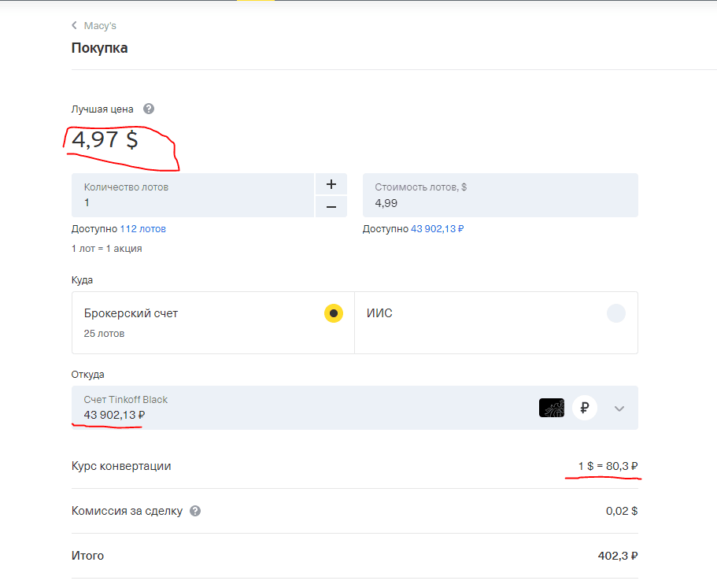
Task: Click the 4,97 $ best price
Action: click(x=105, y=140)
